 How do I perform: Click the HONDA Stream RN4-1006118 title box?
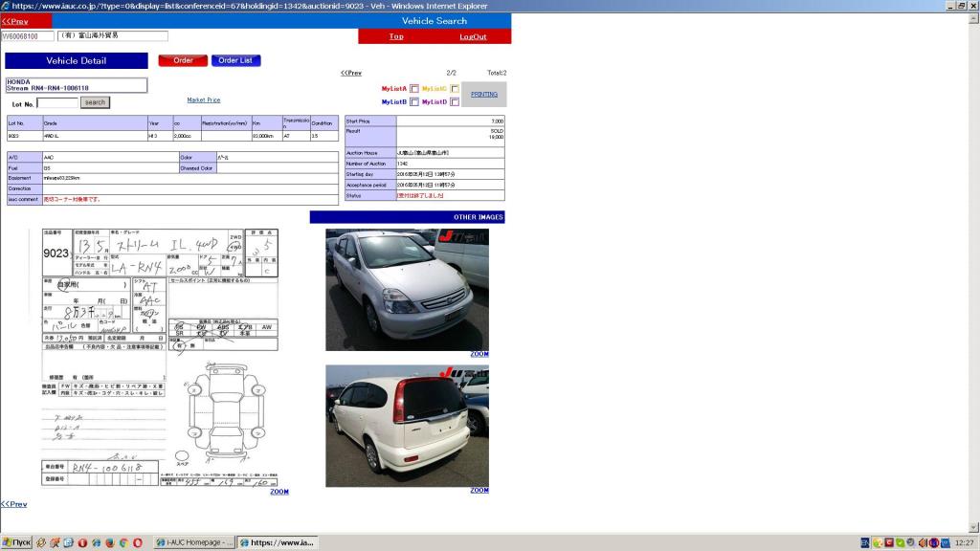(x=77, y=85)
